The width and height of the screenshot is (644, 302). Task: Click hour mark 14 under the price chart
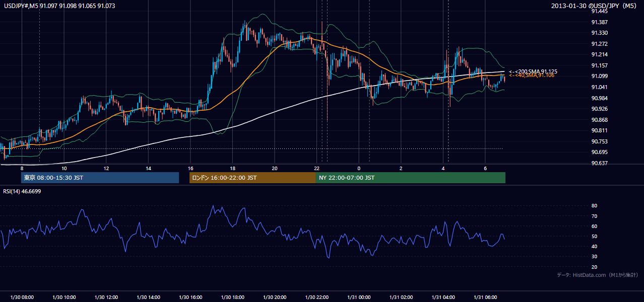pyautogui.click(x=148, y=168)
